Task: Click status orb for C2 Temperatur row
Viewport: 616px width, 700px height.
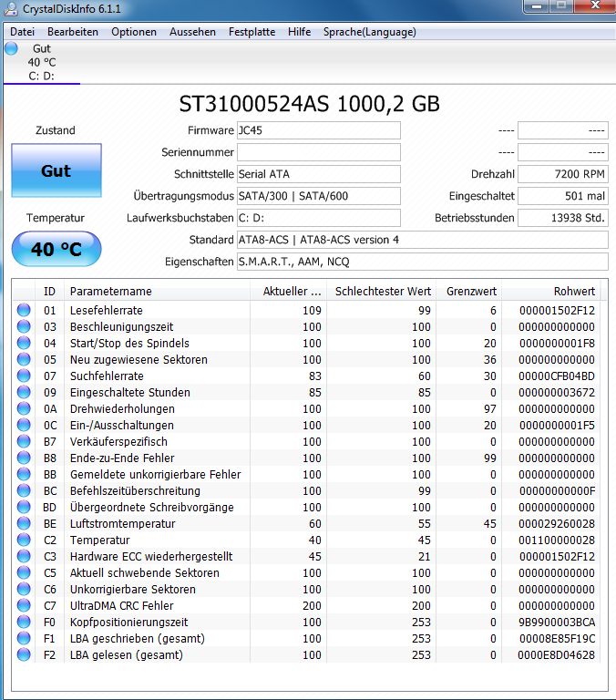Action: [x=24, y=540]
